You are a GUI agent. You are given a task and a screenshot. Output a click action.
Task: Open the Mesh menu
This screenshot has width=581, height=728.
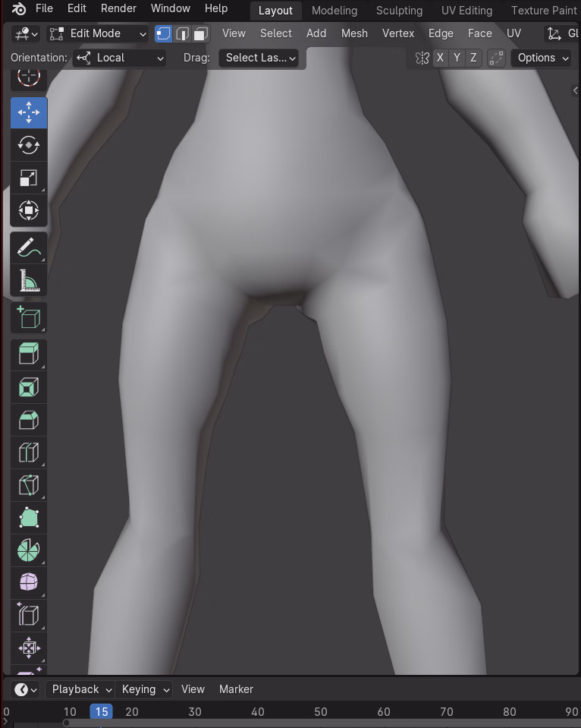(x=354, y=33)
